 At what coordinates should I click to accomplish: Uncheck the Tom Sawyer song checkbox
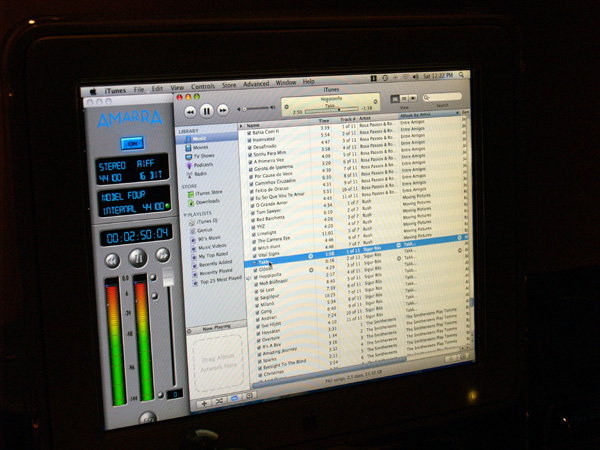pyautogui.click(x=253, y=213)
